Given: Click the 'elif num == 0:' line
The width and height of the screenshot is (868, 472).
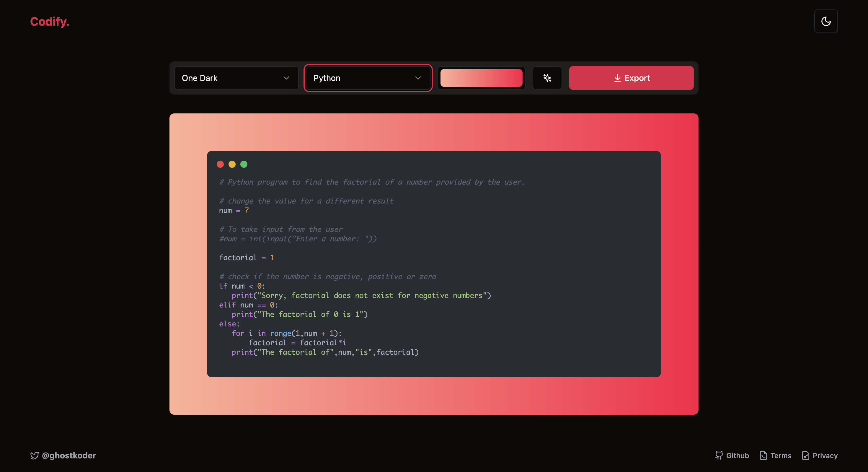Looking at the screenshot, I should tap(248, 305).
